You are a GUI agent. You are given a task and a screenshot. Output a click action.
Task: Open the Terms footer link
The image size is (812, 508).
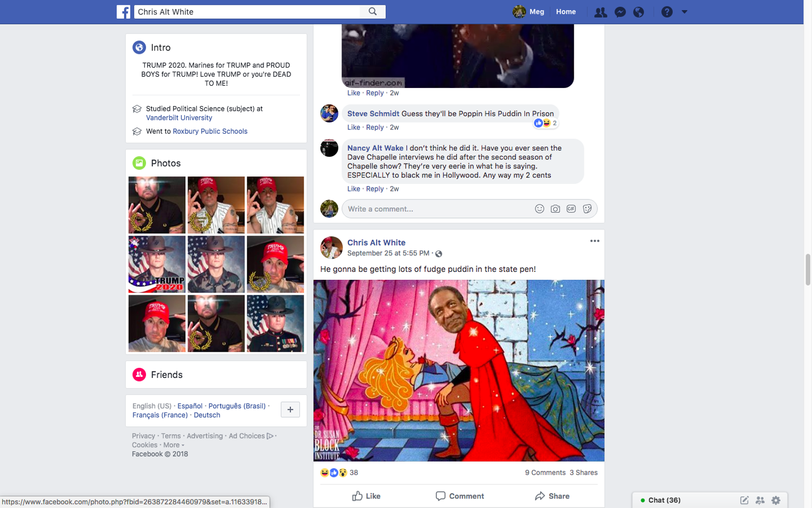(171, 436)
